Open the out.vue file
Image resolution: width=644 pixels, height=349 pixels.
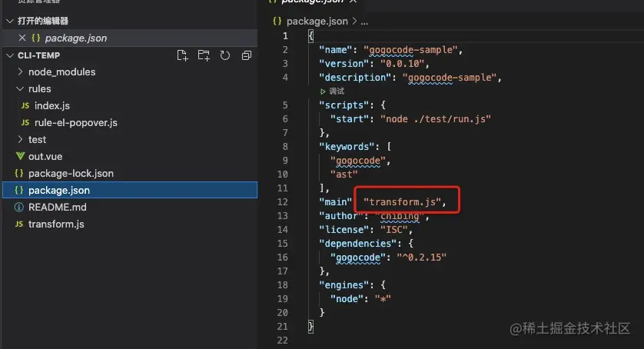[x=45, y=157]
